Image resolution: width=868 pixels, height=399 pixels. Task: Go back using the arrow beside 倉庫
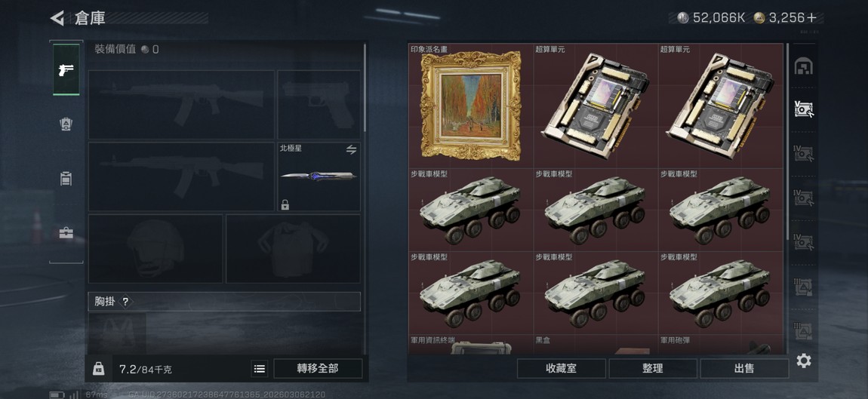click(57, 18)
